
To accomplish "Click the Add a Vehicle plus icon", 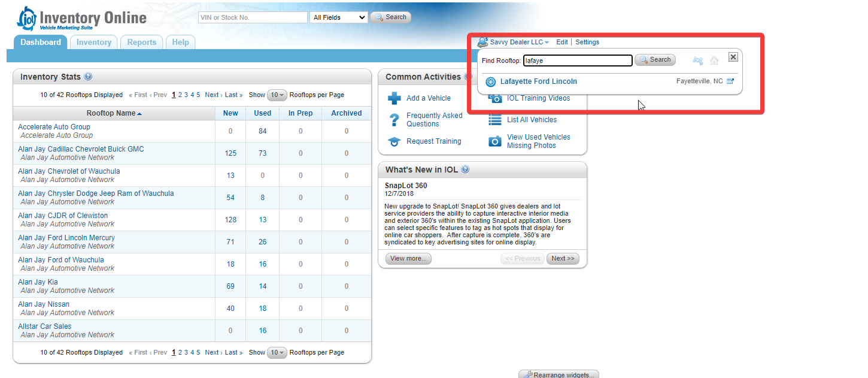I will pos(394,98).
